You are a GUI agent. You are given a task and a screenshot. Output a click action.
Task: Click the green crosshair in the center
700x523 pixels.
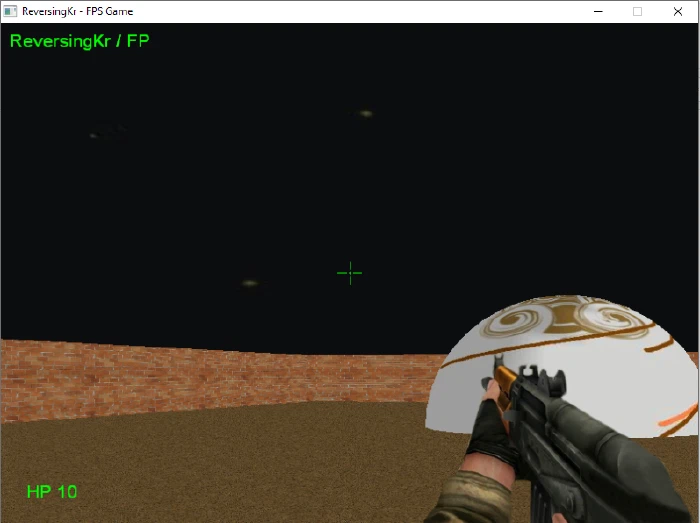pyautogui.click(x=350, y=273)
